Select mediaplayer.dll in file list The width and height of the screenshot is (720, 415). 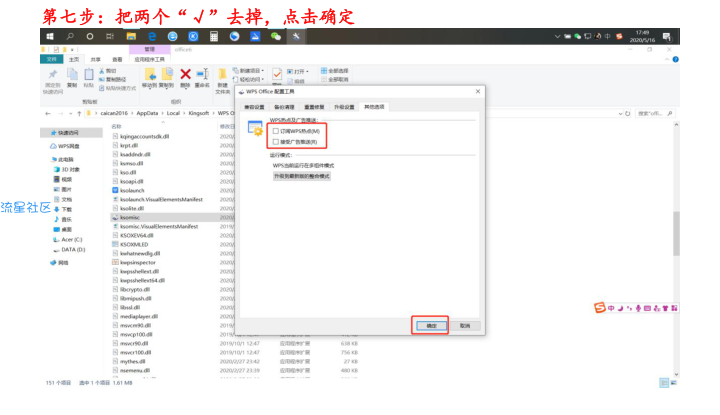135,316
